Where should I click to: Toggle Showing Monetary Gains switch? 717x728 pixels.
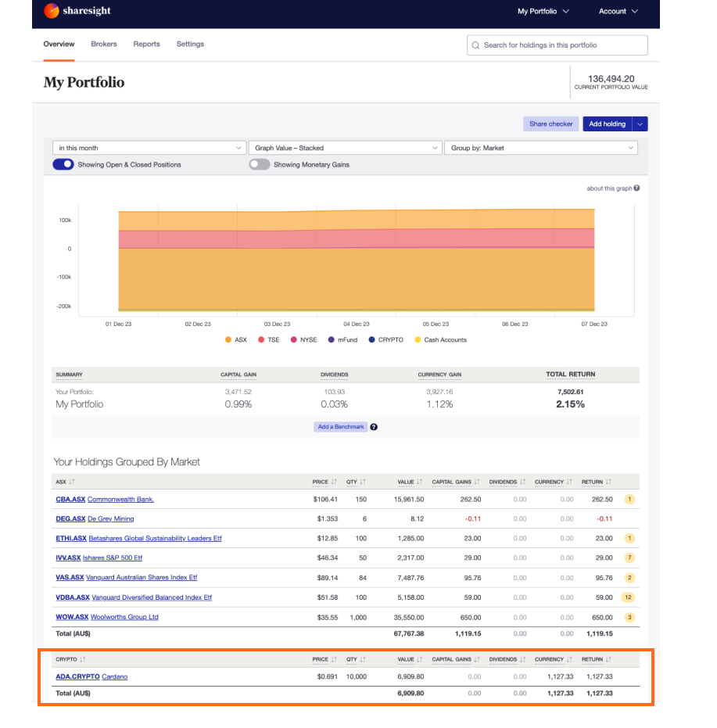[x=259, y=164]
